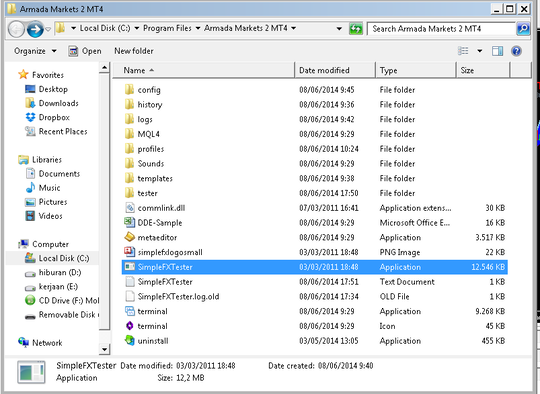
Task: Select the SimpleFXTester application icon
Action: [129, 267]
